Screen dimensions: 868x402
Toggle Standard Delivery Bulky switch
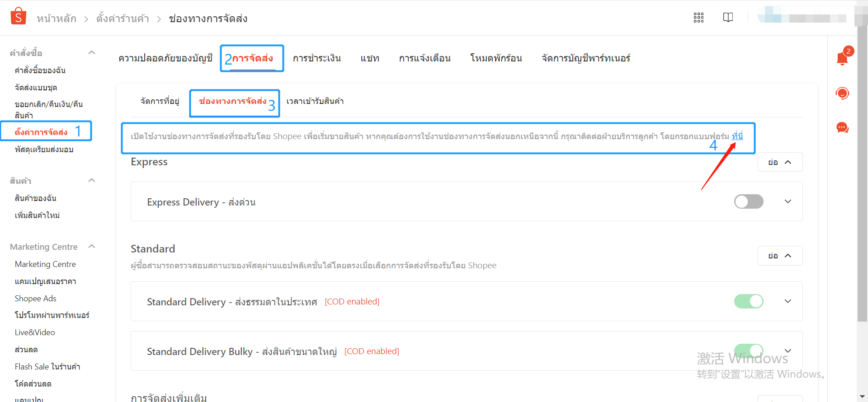pos(748,351)
